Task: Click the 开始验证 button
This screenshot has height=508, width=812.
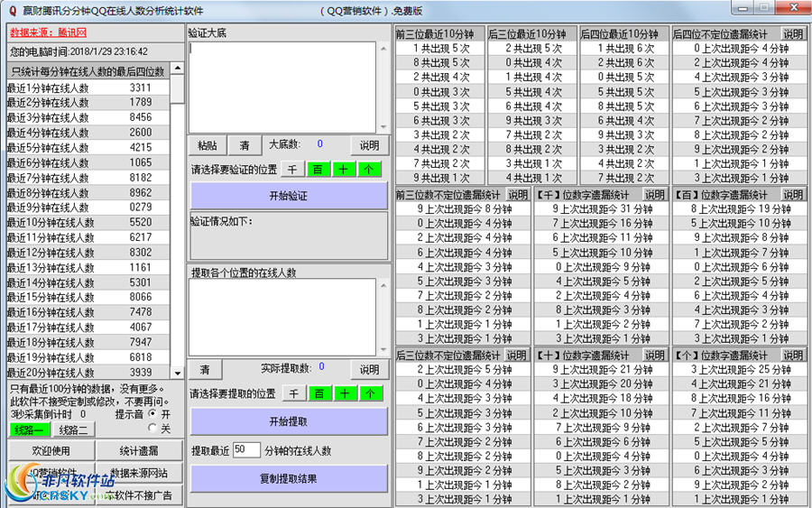Action: tap(289, 196)
